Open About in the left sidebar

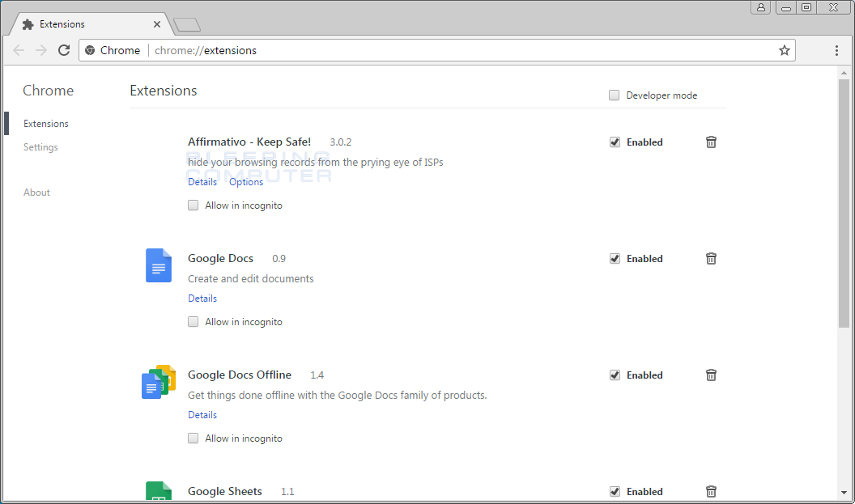tap(36, 193)
